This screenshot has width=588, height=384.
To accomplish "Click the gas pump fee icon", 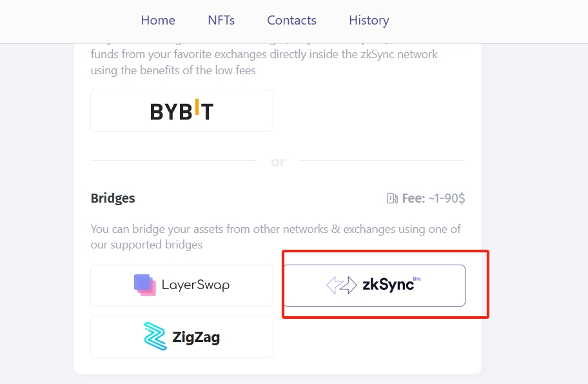I will point(392,198).
